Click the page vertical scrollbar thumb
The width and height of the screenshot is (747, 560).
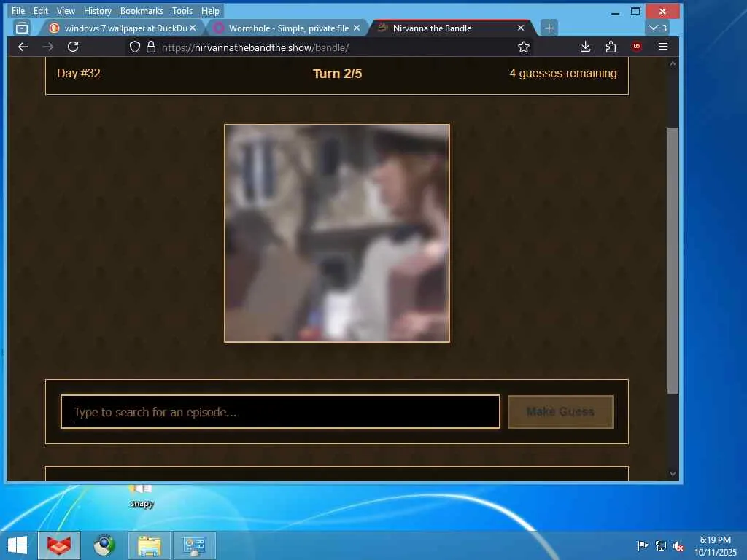coord(673,260)
